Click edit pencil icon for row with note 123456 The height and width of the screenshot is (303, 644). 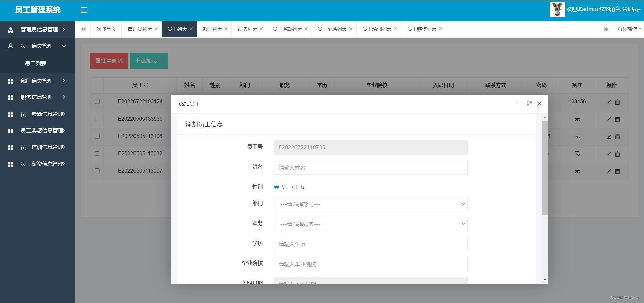609,102
